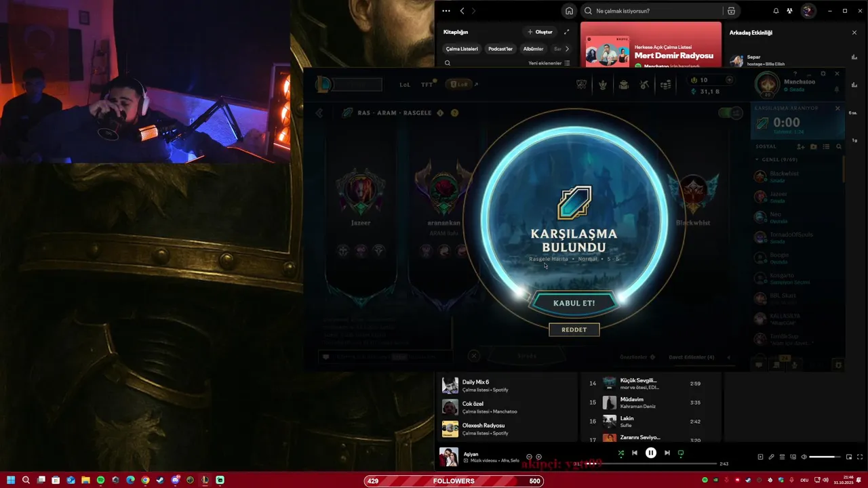Open Spotify miniplayer icon
This screenshot has width=868, height=488.
849,457
